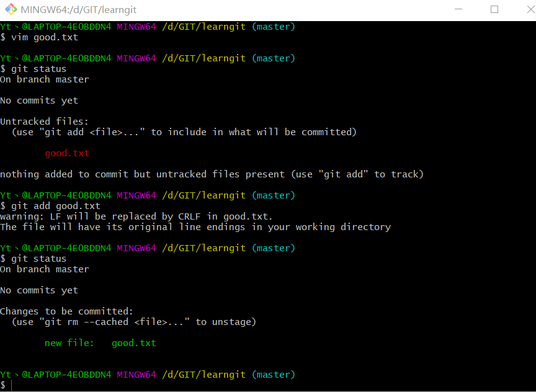This screenshot has width=536, height=392.
Task: Select the "Untracked files:" heading
Action: (45, 122)
